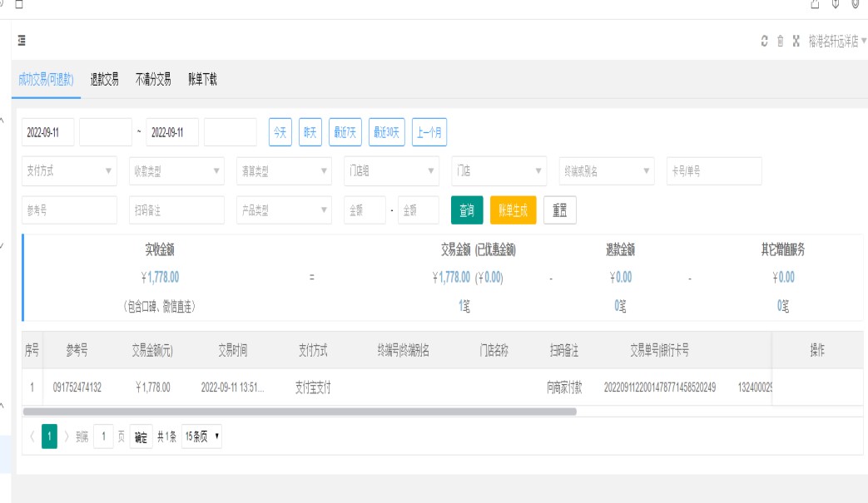
Task: Switch to the 不清分交易 tab
Action: pos(153,80)
